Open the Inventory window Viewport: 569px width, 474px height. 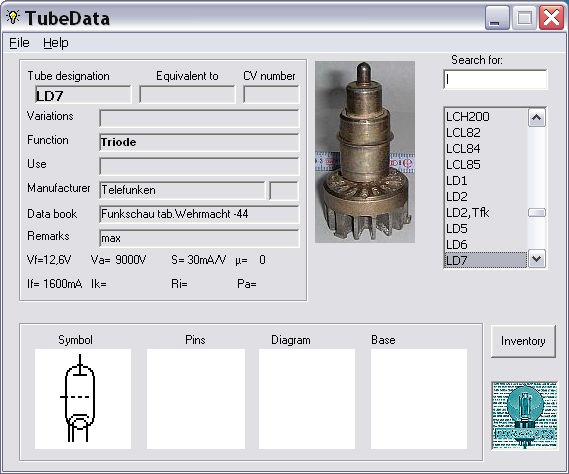(523, 341)
